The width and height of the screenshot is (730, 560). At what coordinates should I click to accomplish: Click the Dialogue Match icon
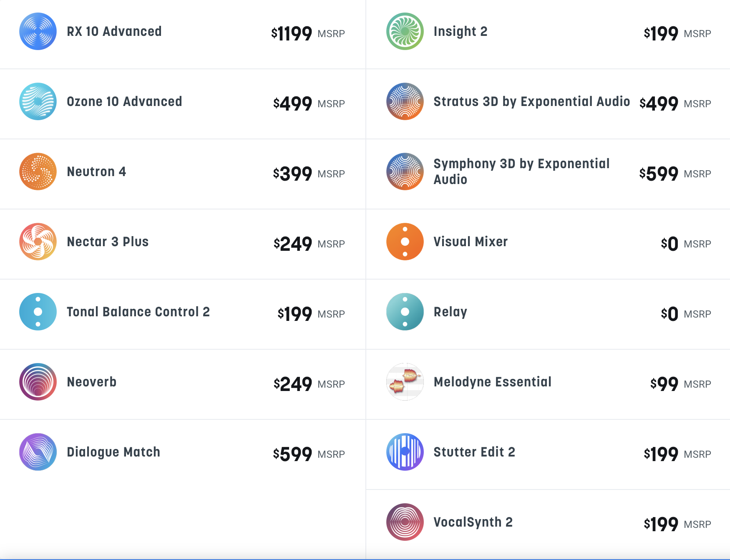[38, 452]
